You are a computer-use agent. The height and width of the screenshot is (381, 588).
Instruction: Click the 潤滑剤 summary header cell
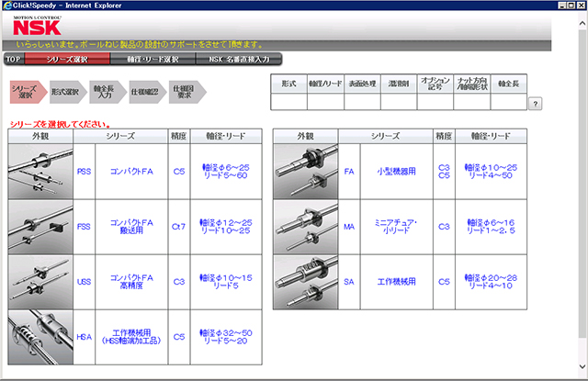click(398, 84)
